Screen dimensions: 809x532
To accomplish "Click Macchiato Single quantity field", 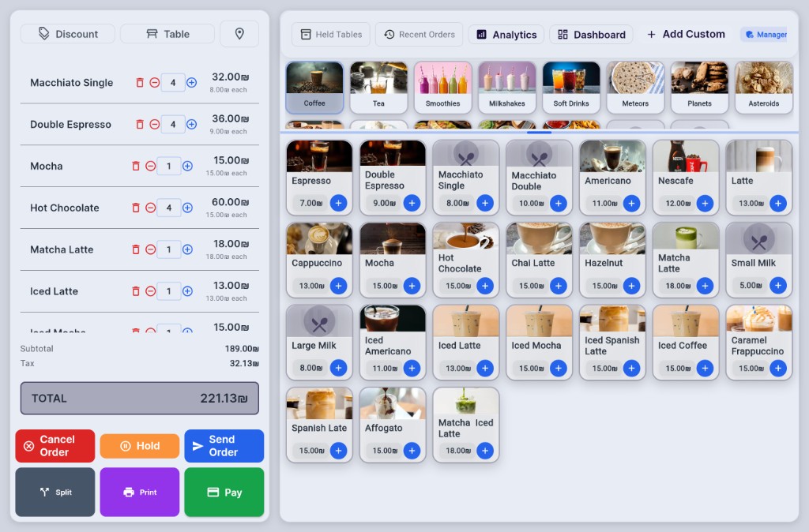I will (173, 82).
